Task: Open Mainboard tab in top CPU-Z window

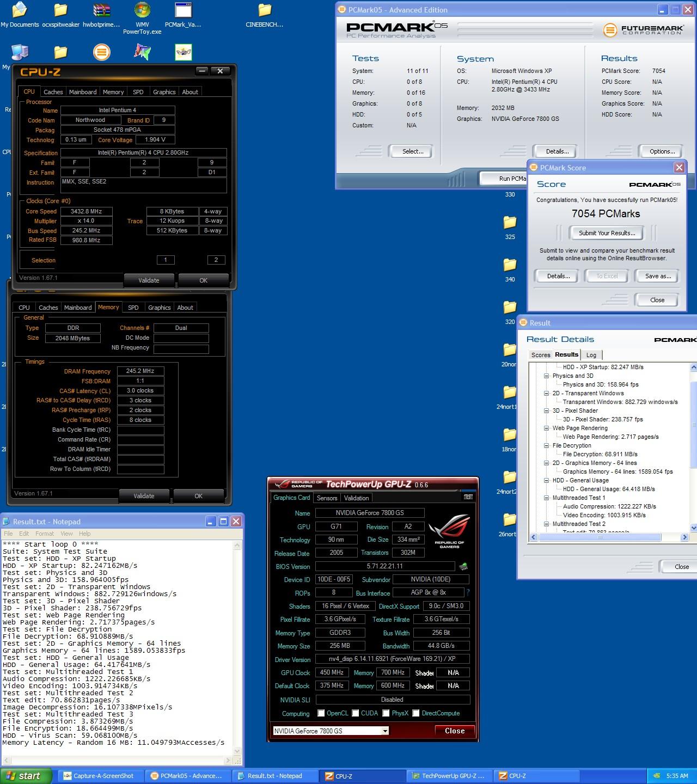Action: (x=83, y=92)
